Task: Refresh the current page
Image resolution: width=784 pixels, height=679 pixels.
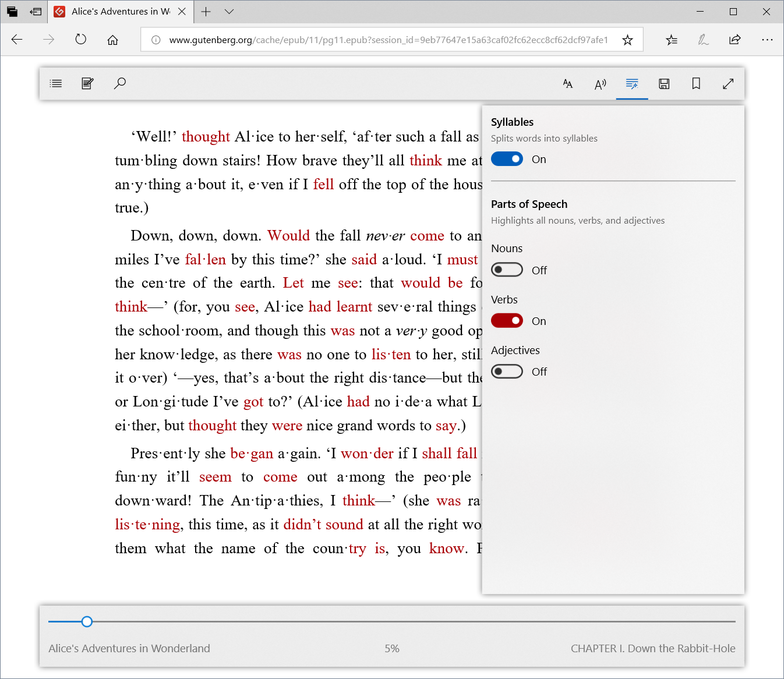Action: (x=81, y=40)
